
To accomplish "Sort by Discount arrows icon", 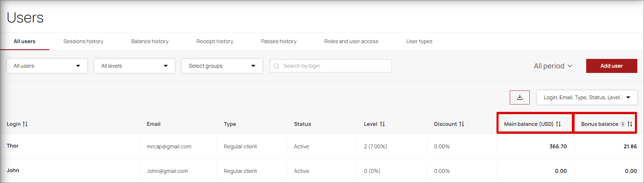I will 461,124.
